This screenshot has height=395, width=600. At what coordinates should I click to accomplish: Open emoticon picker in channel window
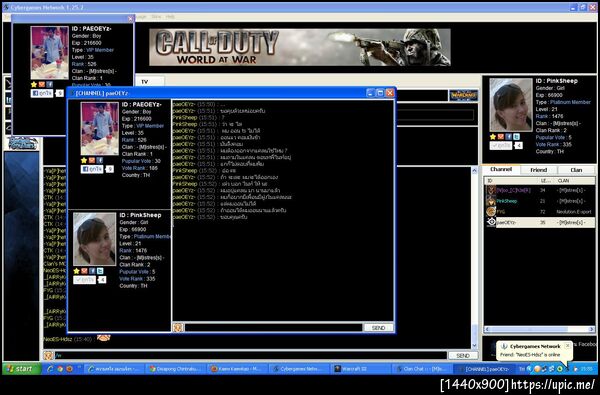pos(178,328)
